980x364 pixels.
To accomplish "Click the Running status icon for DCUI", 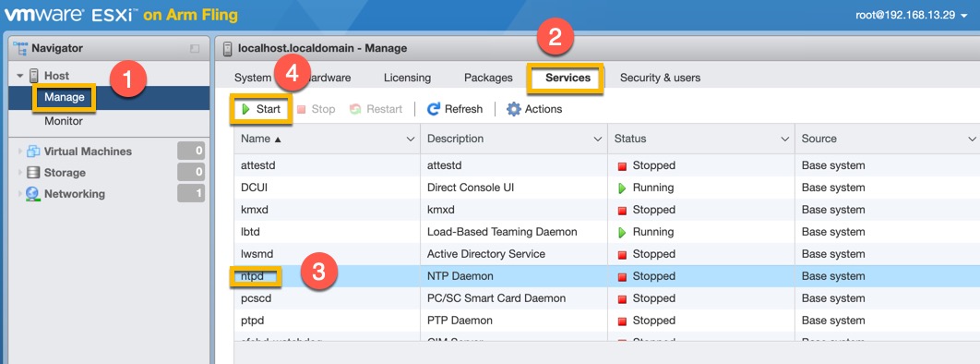I will pos(622,188).
